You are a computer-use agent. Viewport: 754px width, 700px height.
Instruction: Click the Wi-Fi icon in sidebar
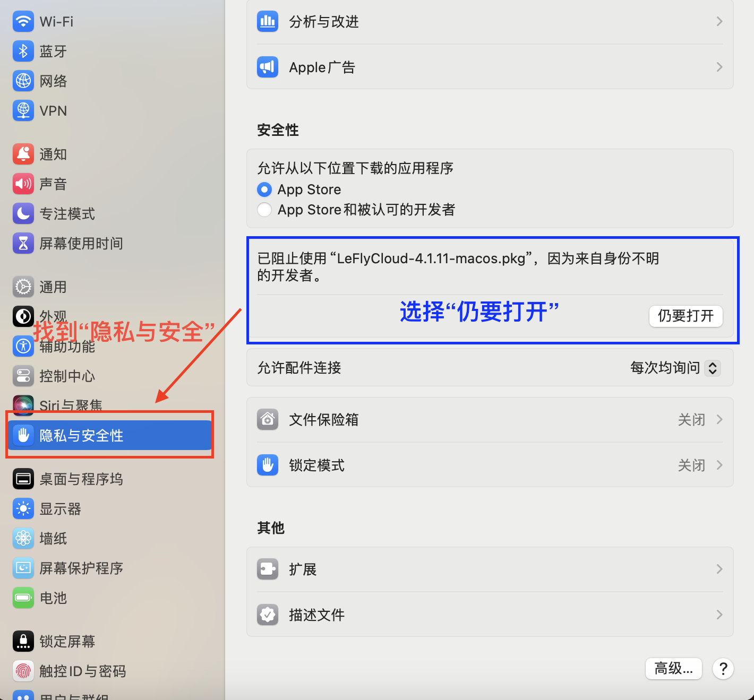(x=23, y=22)
